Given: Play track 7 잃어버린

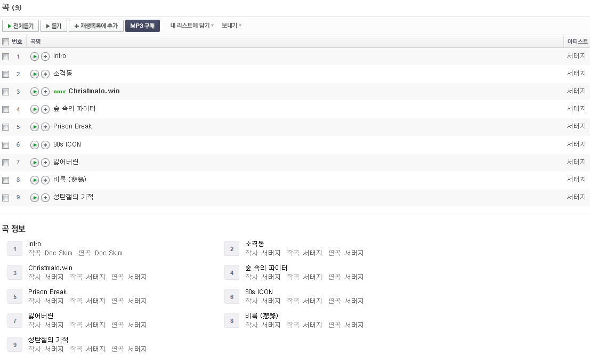Looking at the screenshot, I should point(34,163).
